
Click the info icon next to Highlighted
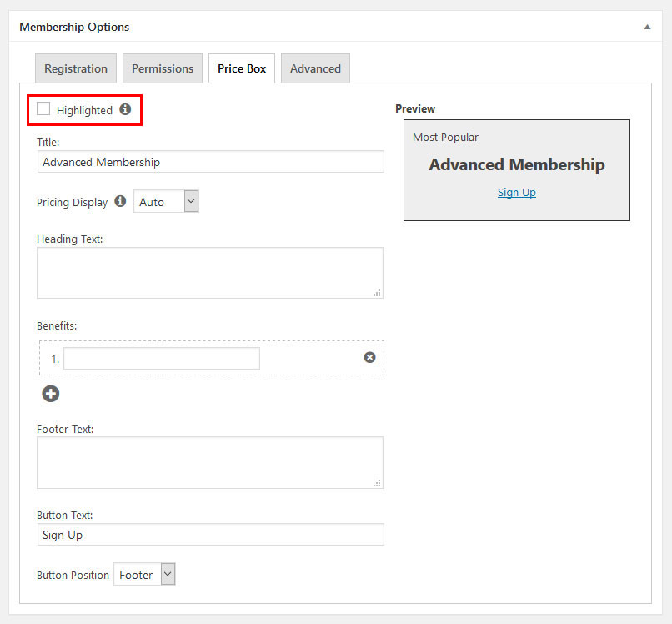click(125, 109)
